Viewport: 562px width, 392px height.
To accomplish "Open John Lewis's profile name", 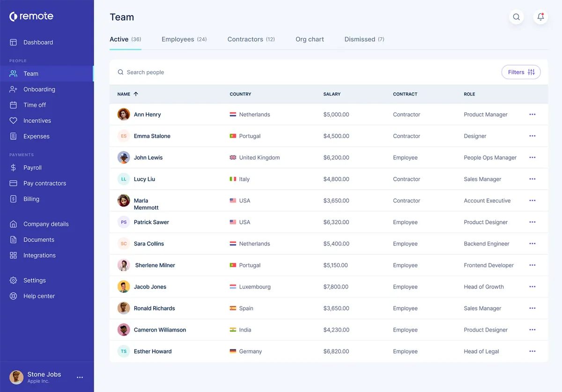I will click(148, 157).
